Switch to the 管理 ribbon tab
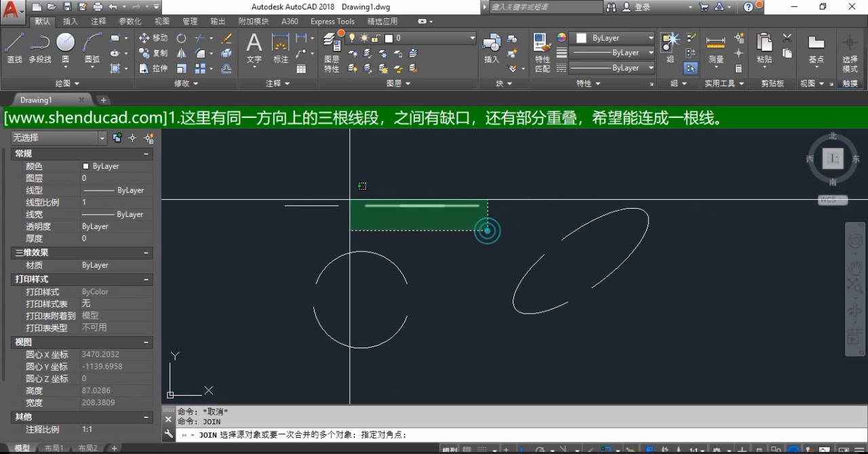The height and width of the screenshot is (454, 868). click(190, 21)
